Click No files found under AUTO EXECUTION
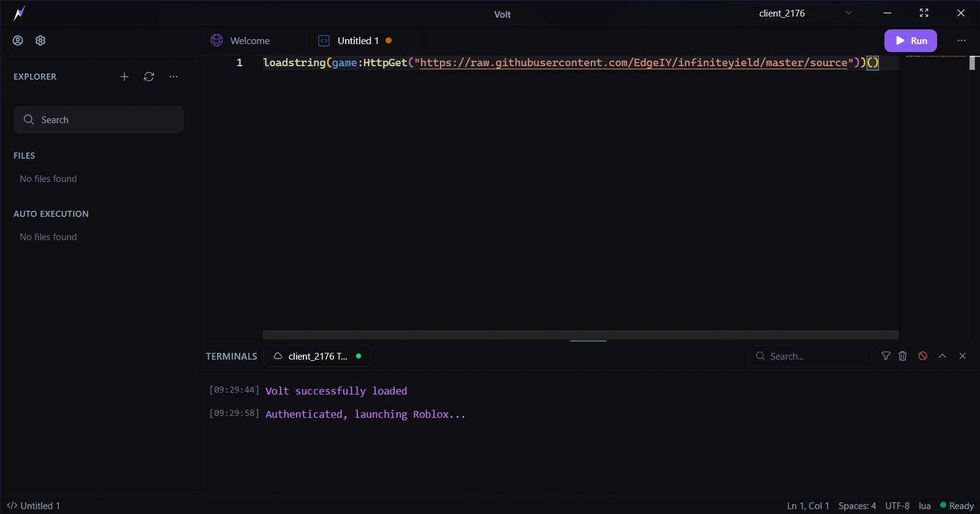Viewport: 980px width, 514px height. (x=48, y=237)
